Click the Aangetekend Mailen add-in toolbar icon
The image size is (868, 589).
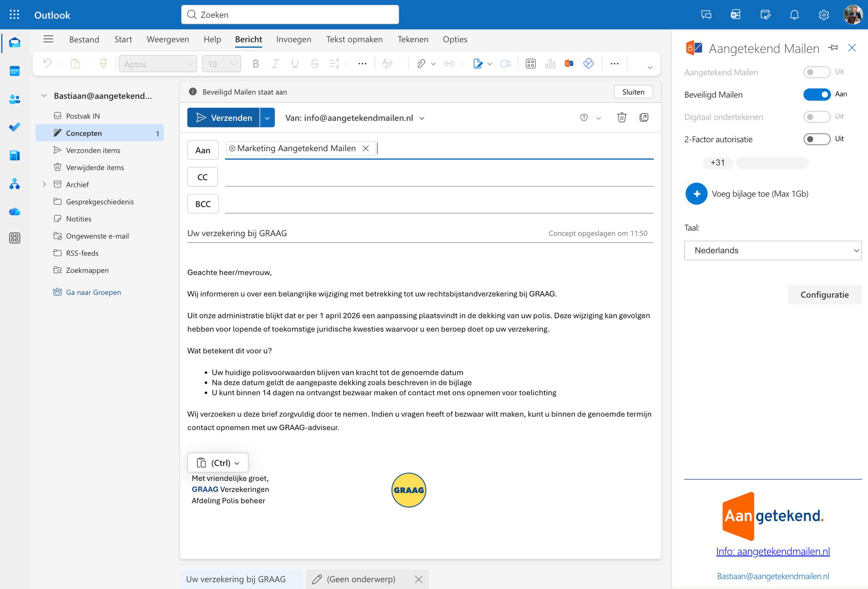click(x=569, y=64)
